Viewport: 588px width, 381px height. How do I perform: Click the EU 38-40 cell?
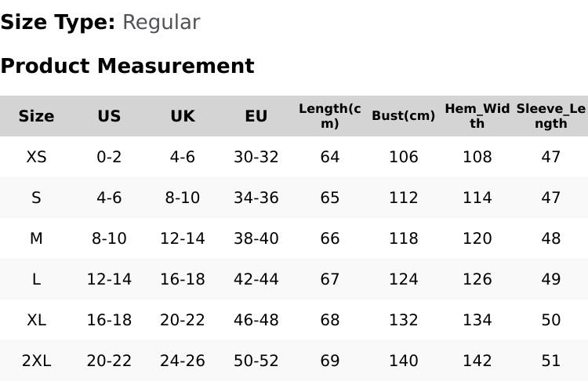[256, 238]
